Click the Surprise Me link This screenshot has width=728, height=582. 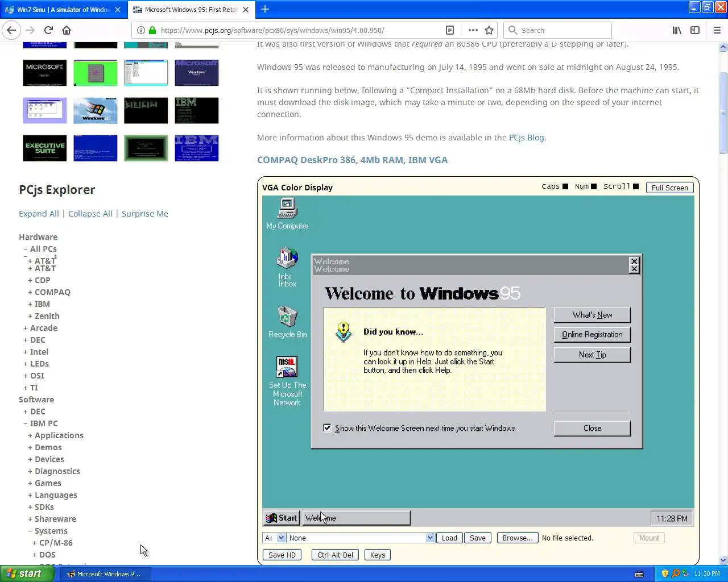(144, 214)
